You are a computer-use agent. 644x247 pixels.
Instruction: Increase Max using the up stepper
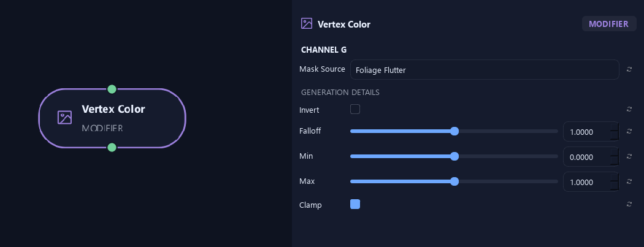615,177
